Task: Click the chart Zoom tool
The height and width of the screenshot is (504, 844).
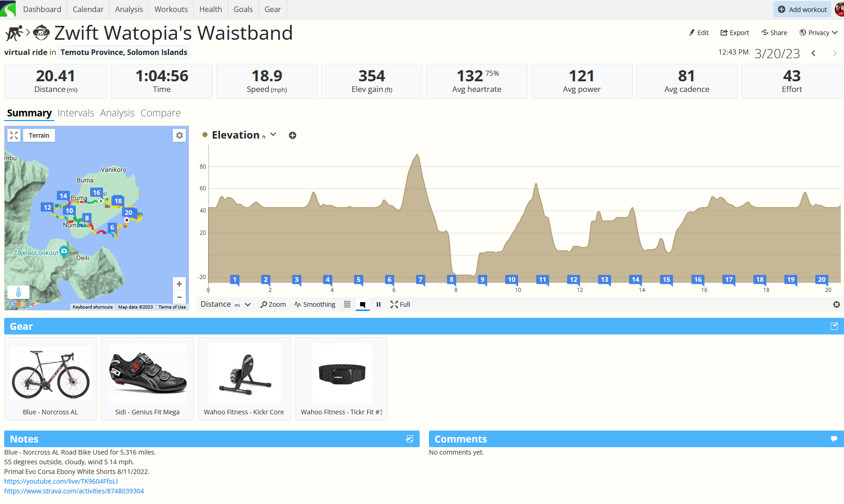Action: tap(273, 304)
